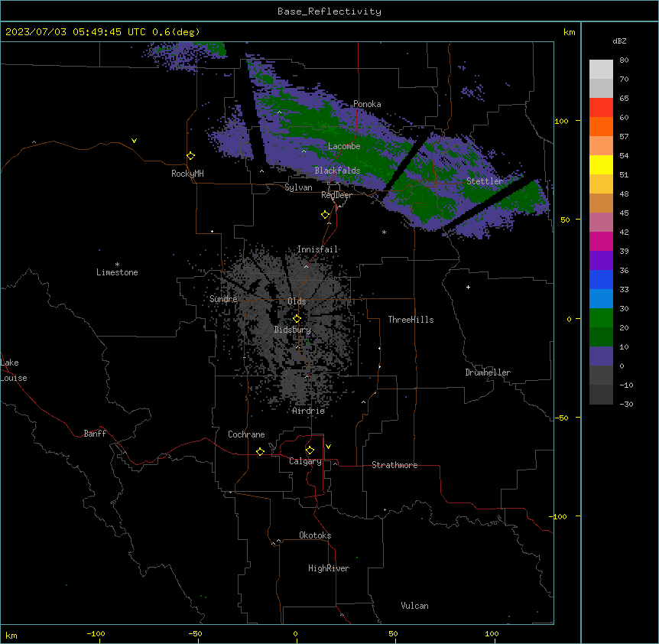This screenshot has width=659, height=644.
Task: Select the orange 60 dBZ legend swatch
Action: pos(601,126)
